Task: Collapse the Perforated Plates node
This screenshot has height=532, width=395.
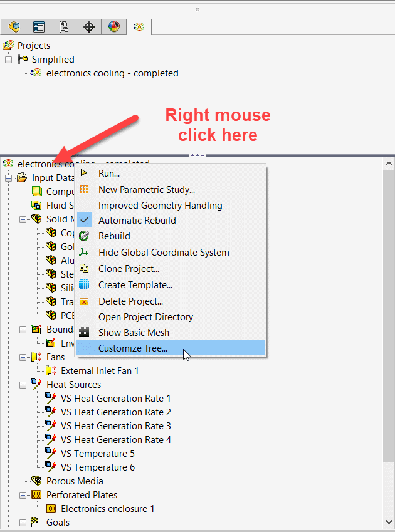Action: 23,496
